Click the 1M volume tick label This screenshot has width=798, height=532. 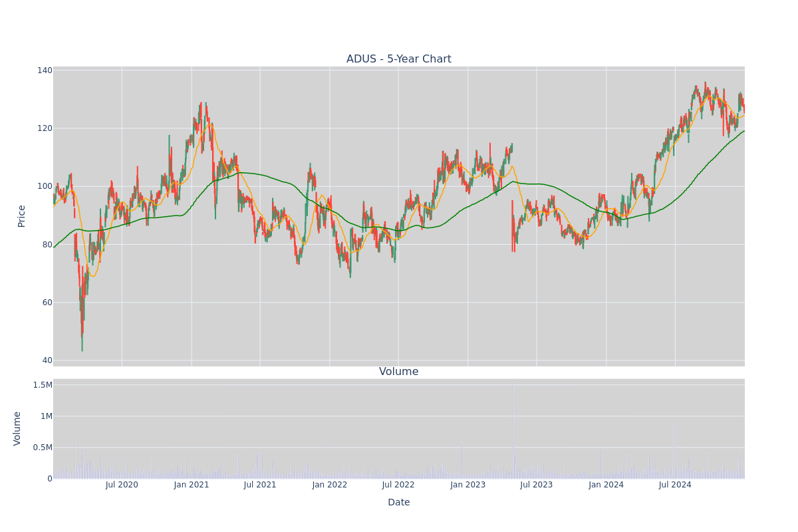click(x=45, y=416)
